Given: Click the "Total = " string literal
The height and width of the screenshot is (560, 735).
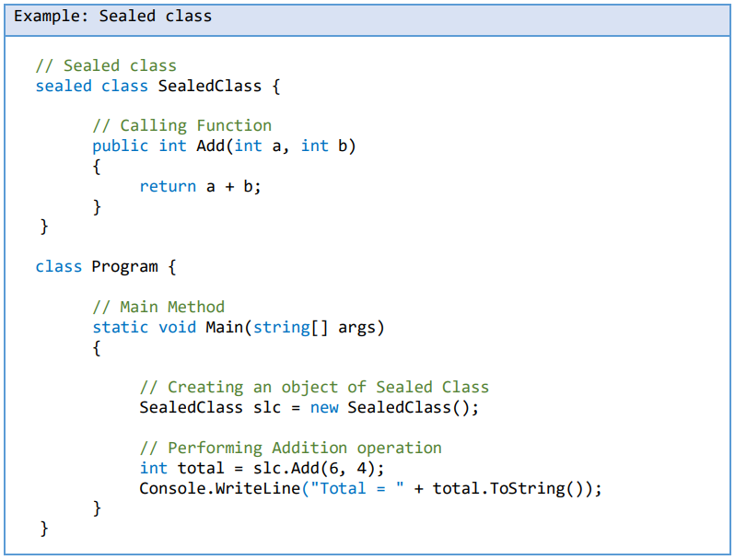Looking at the screenshot, I should click(356, 488).
